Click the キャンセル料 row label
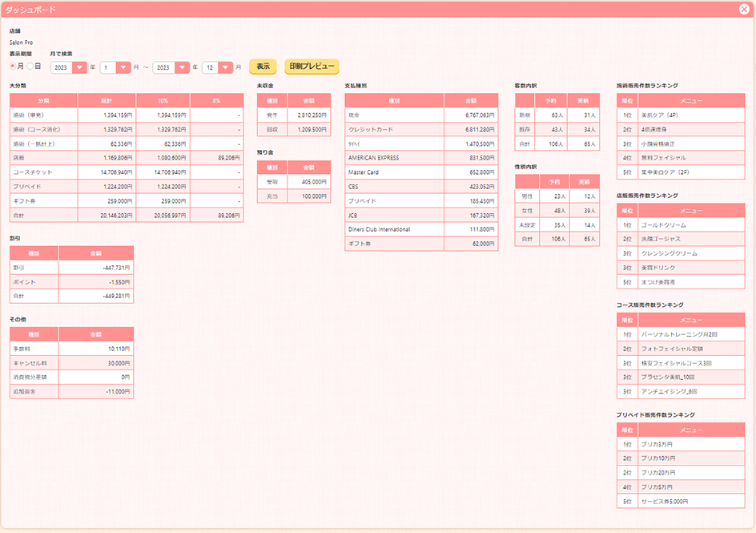This screenshot has width=756, height=533. coord(30,363)
